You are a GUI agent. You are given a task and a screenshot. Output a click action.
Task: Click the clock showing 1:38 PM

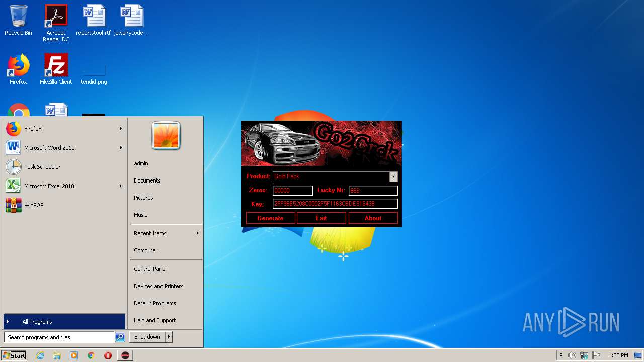pos(618,355)
